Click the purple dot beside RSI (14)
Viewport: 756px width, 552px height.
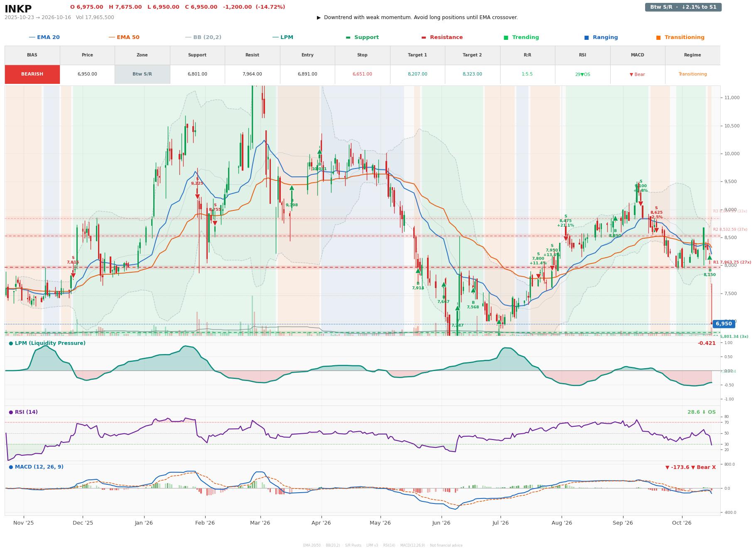click(11, 413)
